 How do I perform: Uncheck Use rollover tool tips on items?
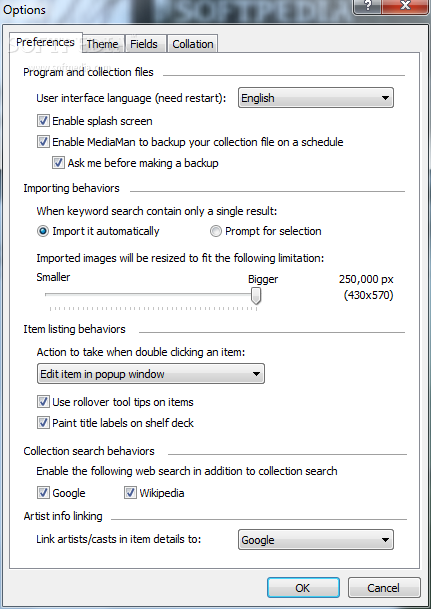[43, 402]
